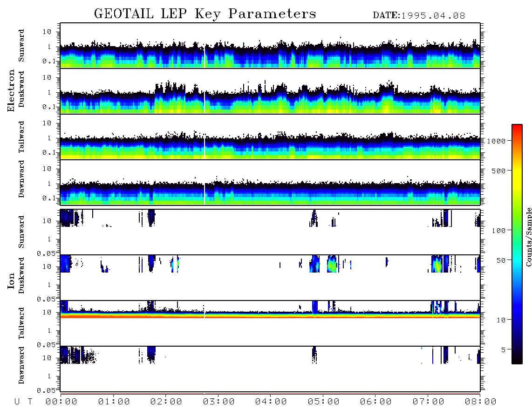
Task: Click the '100' colorbar tick value
Action: pyautogui.click(x=498, y=231)
